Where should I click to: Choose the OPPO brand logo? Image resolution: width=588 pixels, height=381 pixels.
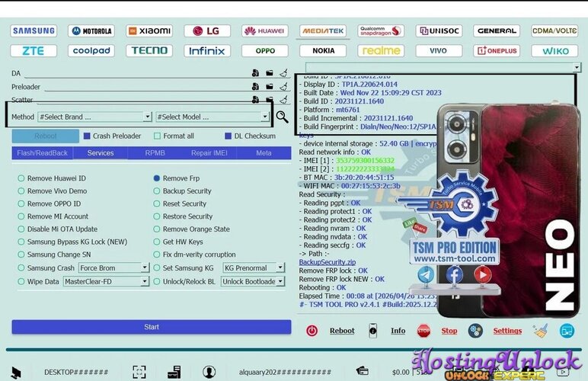pyautogui.click(x=265, y=50)
